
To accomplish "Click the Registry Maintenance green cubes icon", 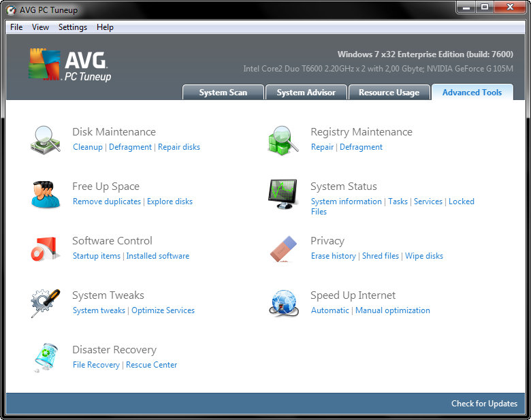I will (283, 140).
